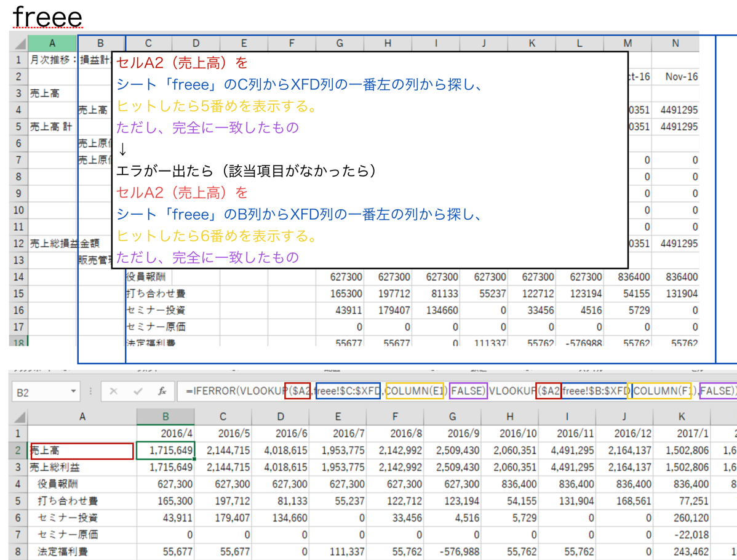Click '法定福利費' cell in lower sheet
This screenshot has height=560, width=737.
pos(82,551)
